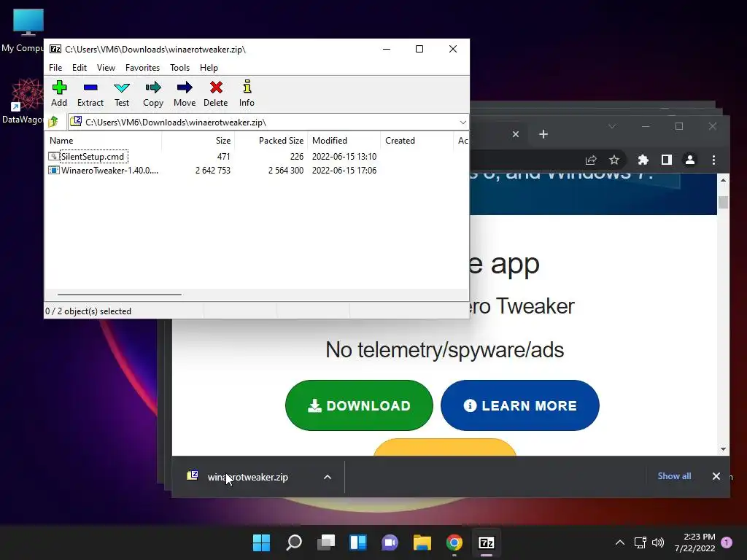Show file Info in 7-Zip
Image resolution: width=747 pixels, height=560 pixels.
coord(247,93)
